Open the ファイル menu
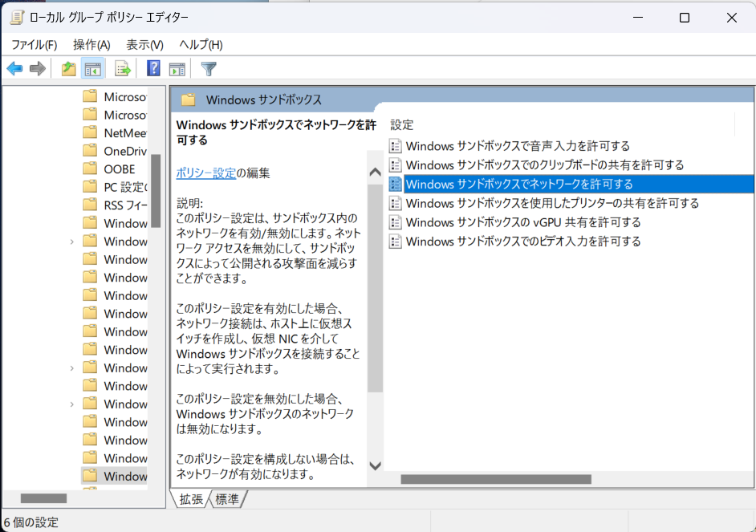Image resolution: width=756 pixels, height=532 pixels. [34, 44]
